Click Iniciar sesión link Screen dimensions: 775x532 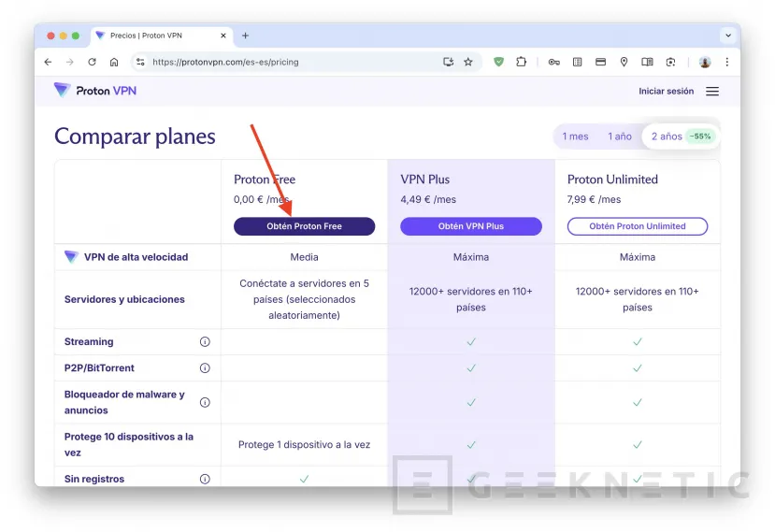[666, 91]
